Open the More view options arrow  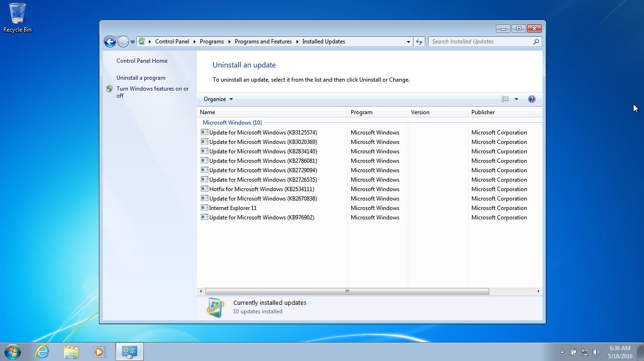[x=516, y=99]
